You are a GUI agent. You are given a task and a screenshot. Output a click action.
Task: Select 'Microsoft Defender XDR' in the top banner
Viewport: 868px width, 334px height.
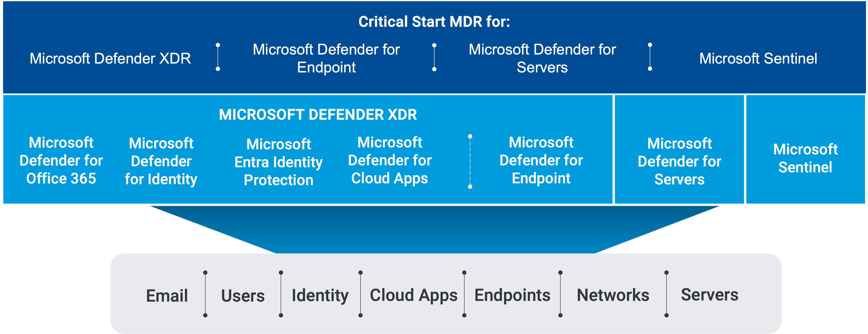(x=110, y=58)
